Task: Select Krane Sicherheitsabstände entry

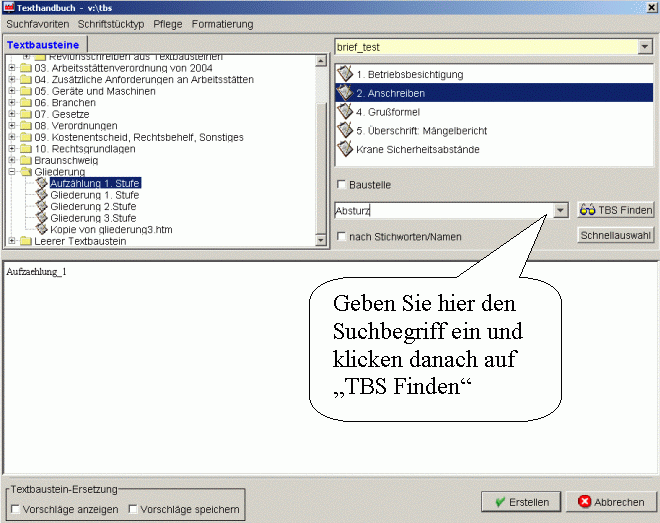Action: click(494, 149)
